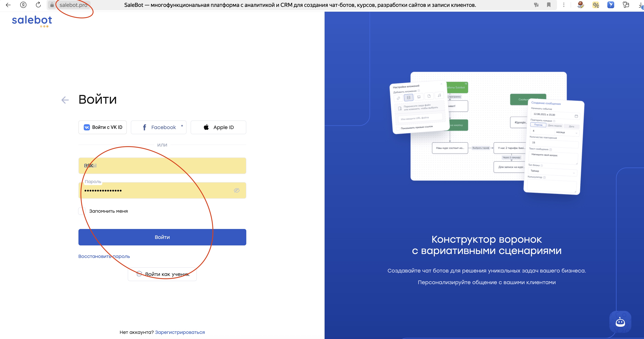Open the certificate ribbon extension icon
This screenshot has height=339, width=644.
point(580,5)
